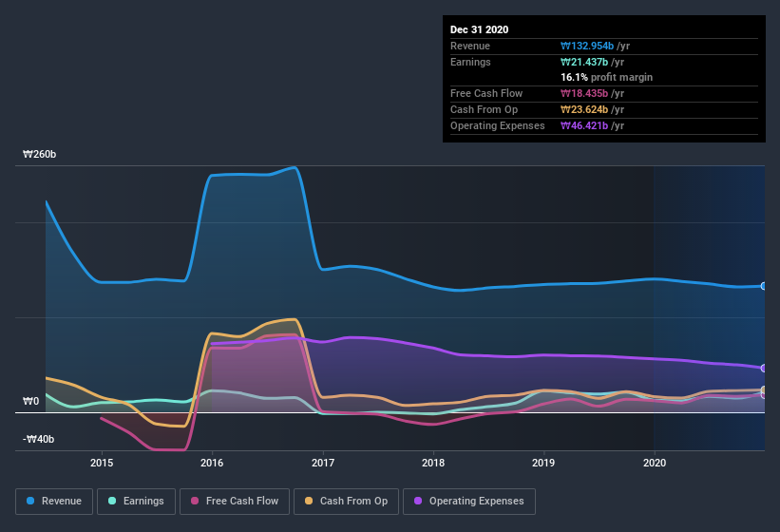Image resolution: width=780 pixels, height=532 pixels.
Task: Hide the Operating Expenses series via legend
Action: tap(468, 501)
